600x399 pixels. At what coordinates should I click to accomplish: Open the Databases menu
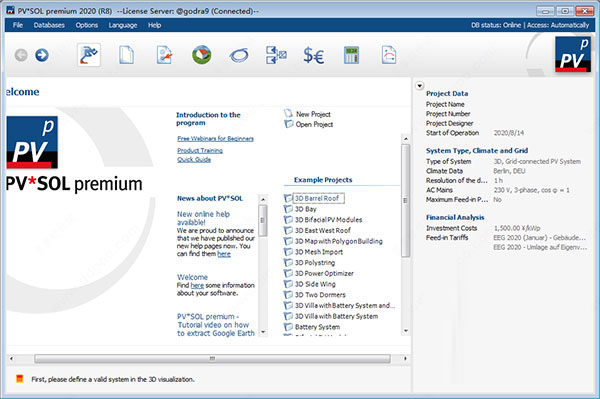click(49, 25)
